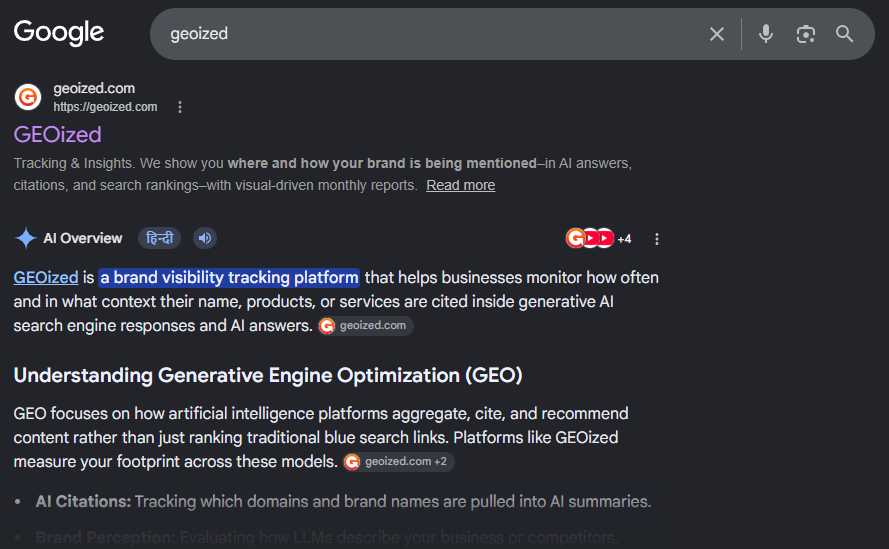Click the Read more link in the snippet
This screenshot has height=549, width=889.
coord(460,185)
